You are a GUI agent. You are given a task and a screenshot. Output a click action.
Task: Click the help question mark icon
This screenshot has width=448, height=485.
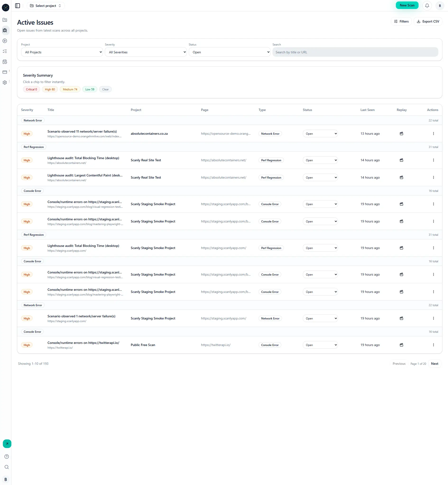7,456
